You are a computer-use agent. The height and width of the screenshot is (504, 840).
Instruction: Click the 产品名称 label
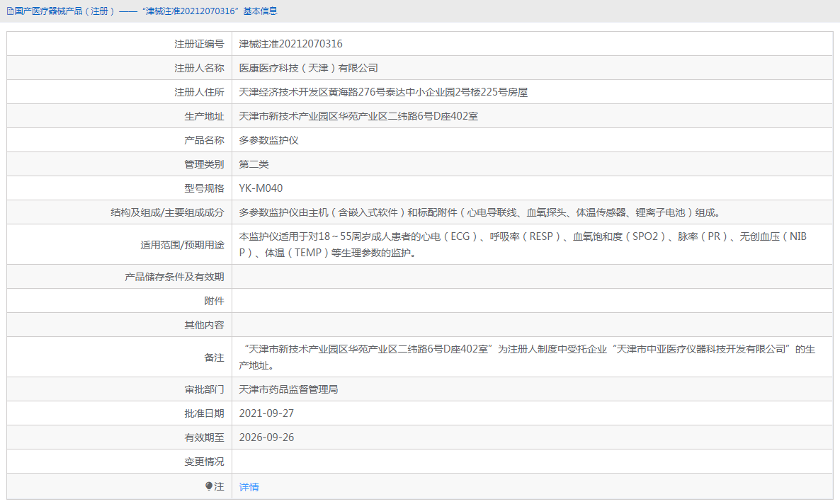point(204,140)
